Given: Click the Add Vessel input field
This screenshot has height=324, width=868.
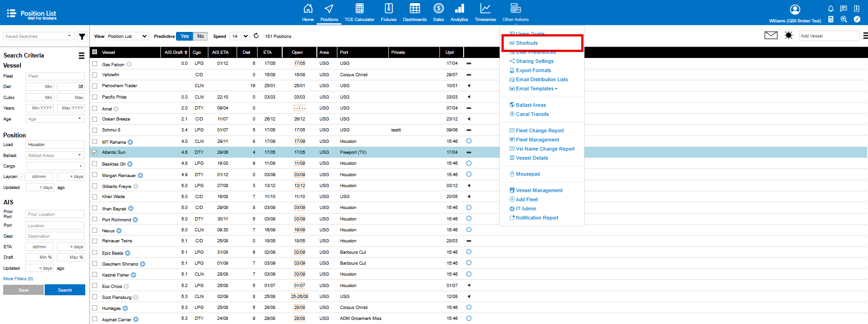Looking at the screenshot, I should (828, 36).
